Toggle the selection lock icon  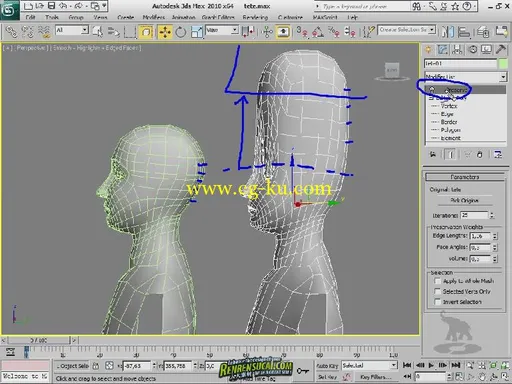pos(96,366)
